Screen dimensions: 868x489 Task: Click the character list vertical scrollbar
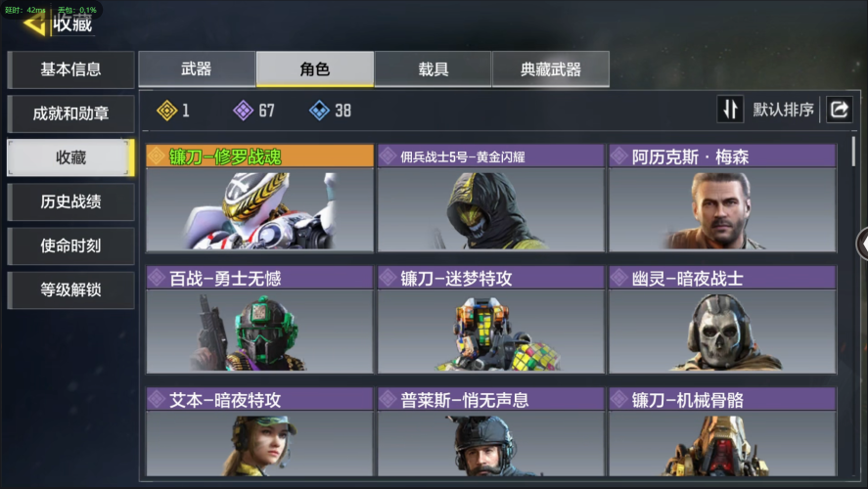pyautogui.click(x=853, y=152)
